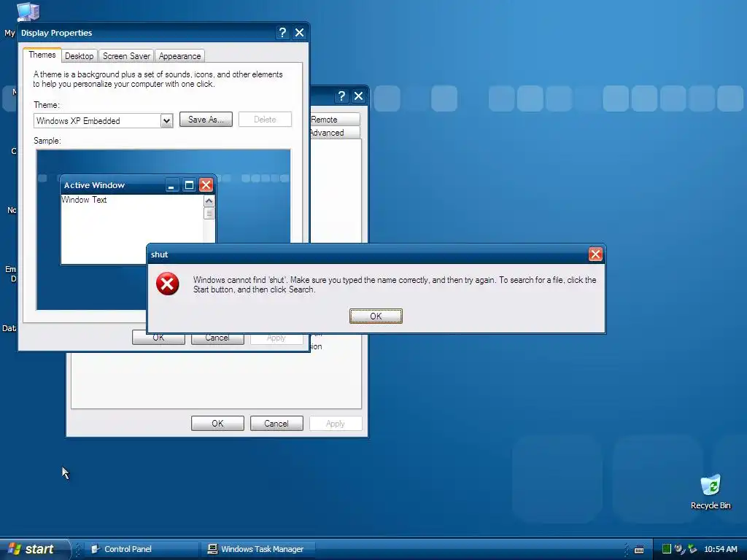Open the Remote tab in back window
Image resolution: width=747 pixels, height=560 pixels.
click(334, 119)
